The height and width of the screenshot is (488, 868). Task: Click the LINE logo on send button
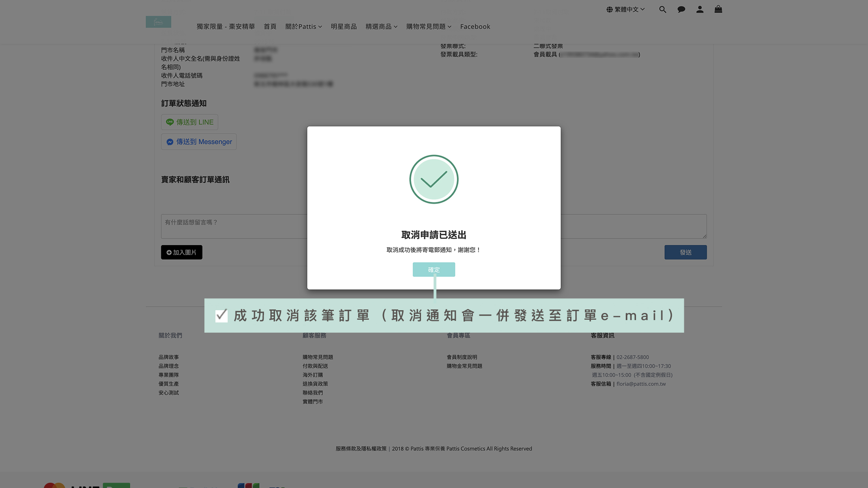170,122
